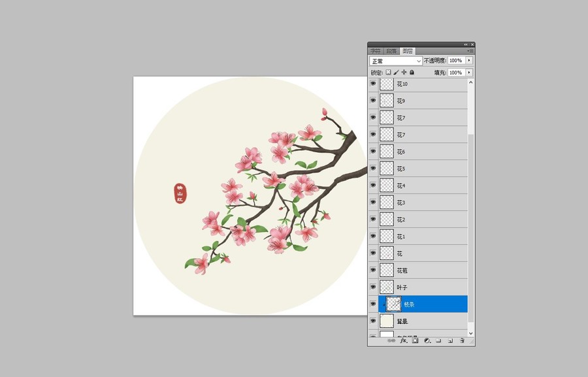Create a new fill or adjustment layer
This screenshot has height=377, width=588.
[427, 340]
